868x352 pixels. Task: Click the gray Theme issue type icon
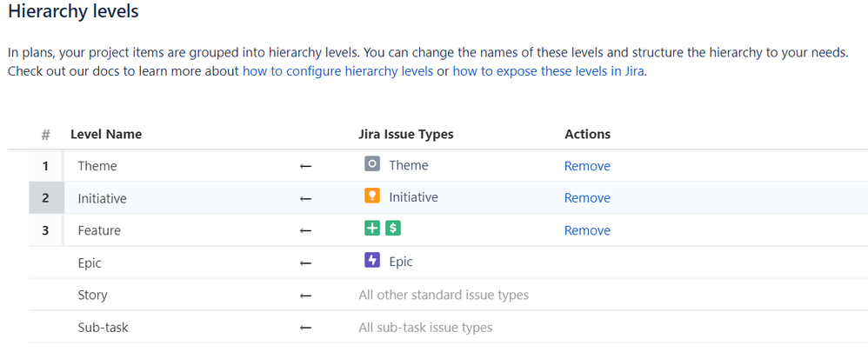[372, 164]
